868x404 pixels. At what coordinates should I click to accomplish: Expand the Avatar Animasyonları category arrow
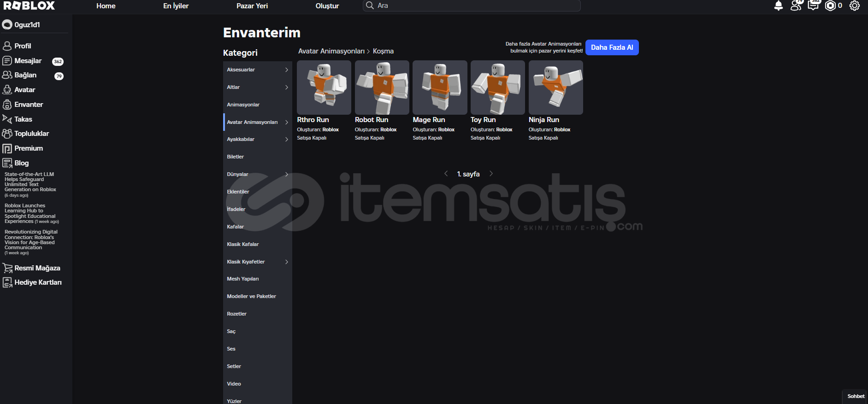[x=286, y=122]
